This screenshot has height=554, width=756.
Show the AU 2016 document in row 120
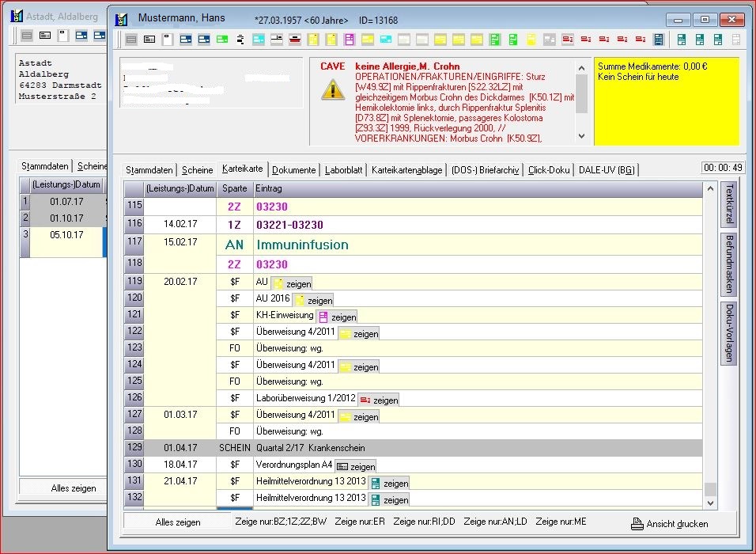pos(313,300)
